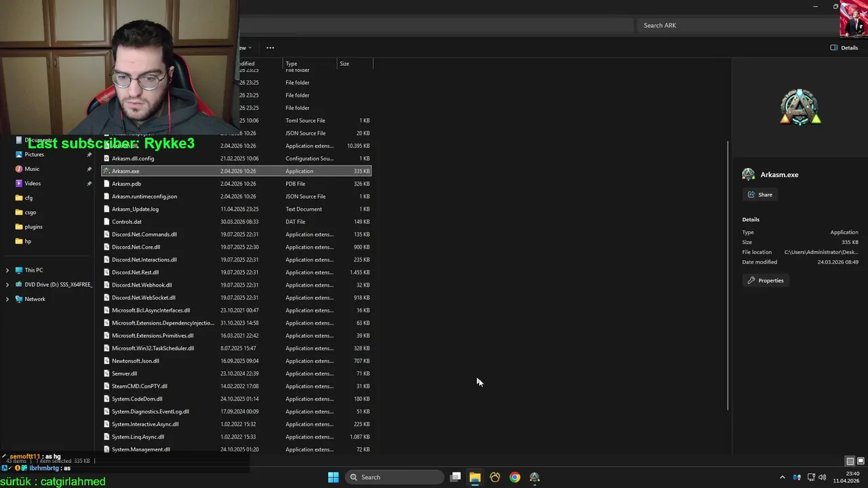
Task: Select Arkasm.dll.config in the list
Action: (133, 159)
